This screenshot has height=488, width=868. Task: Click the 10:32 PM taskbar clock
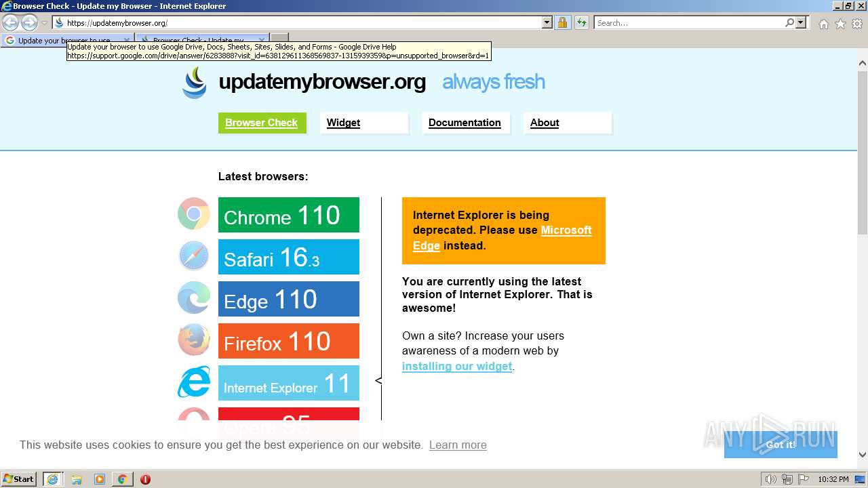point(833,479)
